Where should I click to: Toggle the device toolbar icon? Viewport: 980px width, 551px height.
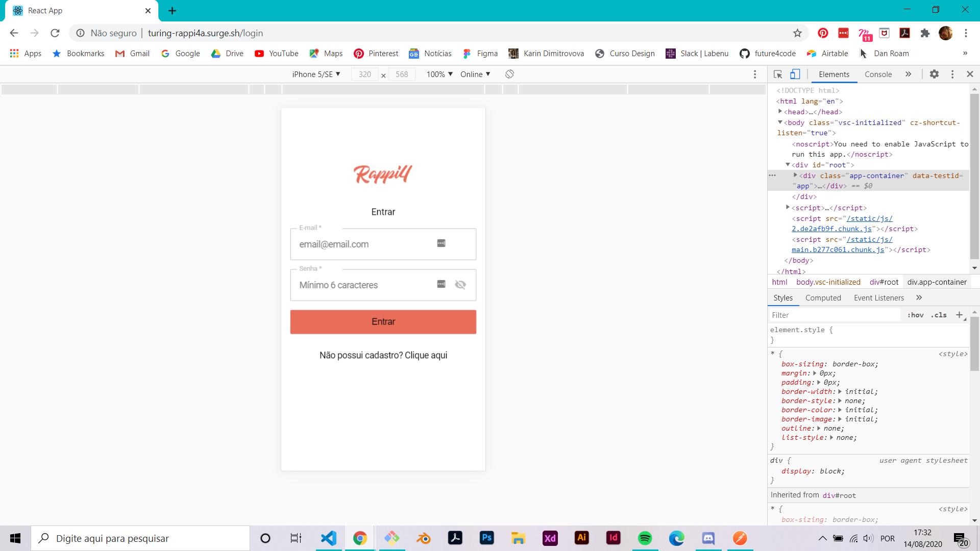click(x=795, y=74)
